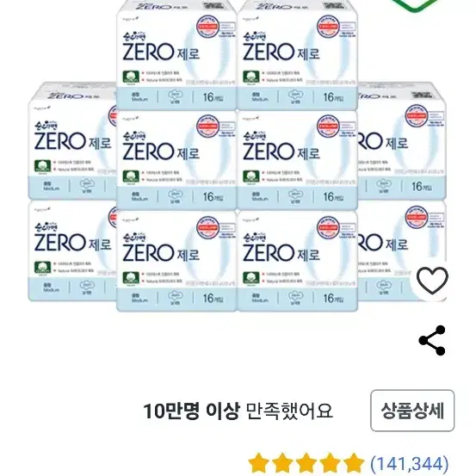Tap the 16개입 label on bottom-right center pack
The image size is (476, 476).
(334, 299)
